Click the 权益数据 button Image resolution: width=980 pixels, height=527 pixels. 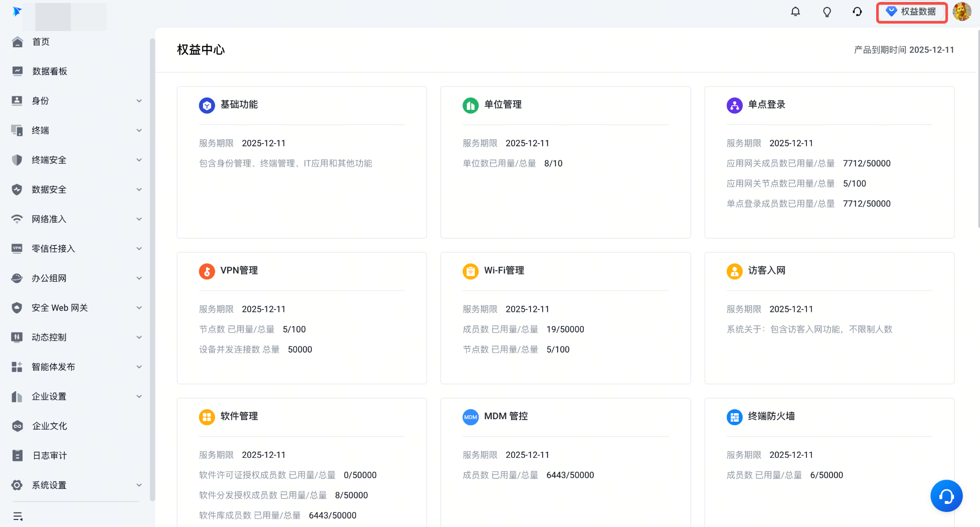pos(911,12)
